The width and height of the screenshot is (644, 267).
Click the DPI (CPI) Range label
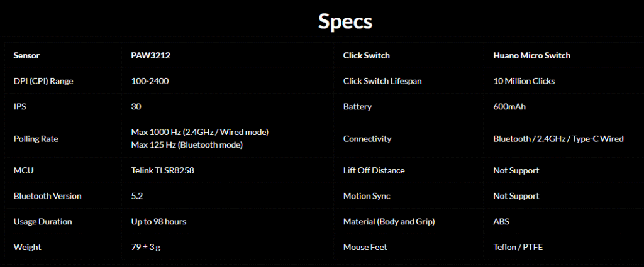coord(44,81)
